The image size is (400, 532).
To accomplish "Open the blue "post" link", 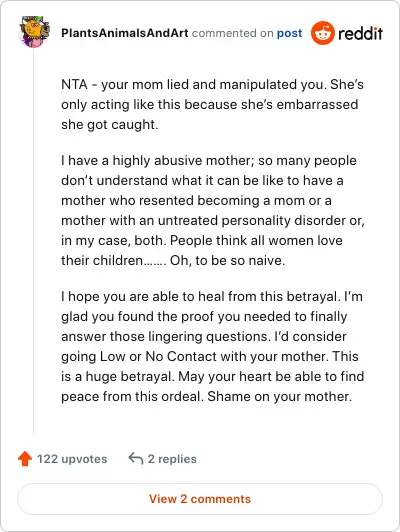I will [x=289, y=33].
